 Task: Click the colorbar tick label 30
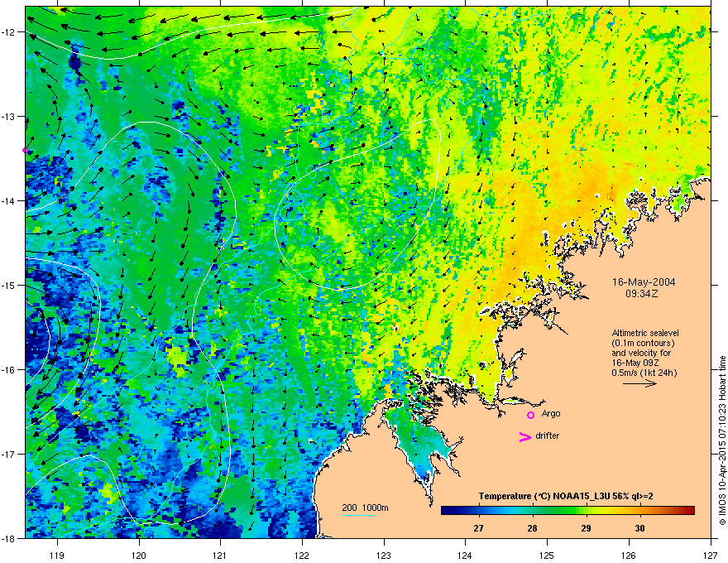pyautogui.click(x=639, y=528)
